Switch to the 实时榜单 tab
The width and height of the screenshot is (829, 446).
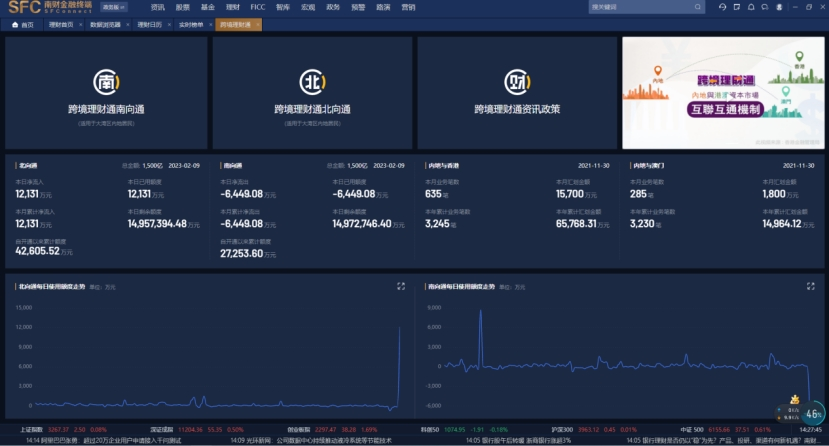click(191, 25)
